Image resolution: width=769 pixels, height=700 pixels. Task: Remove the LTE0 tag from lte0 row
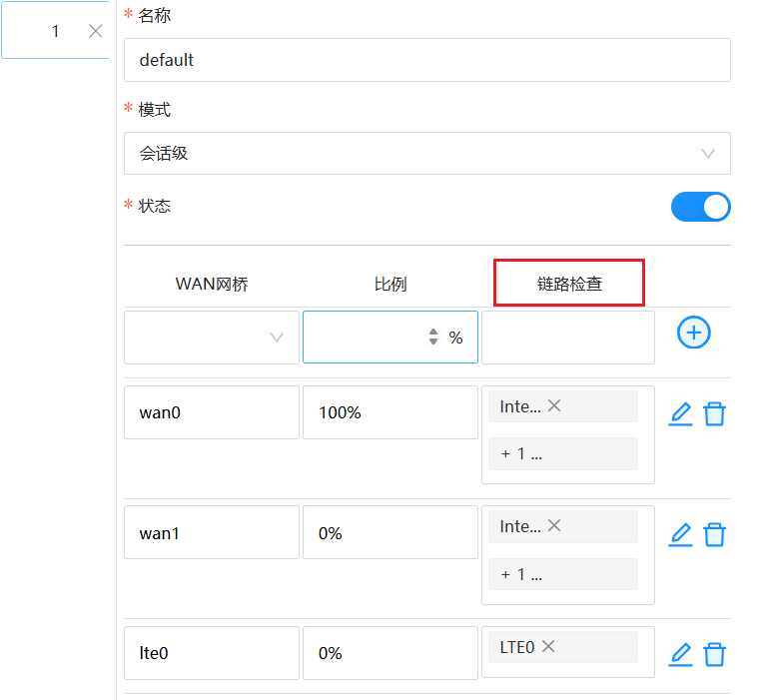click(x=548, y=647)
